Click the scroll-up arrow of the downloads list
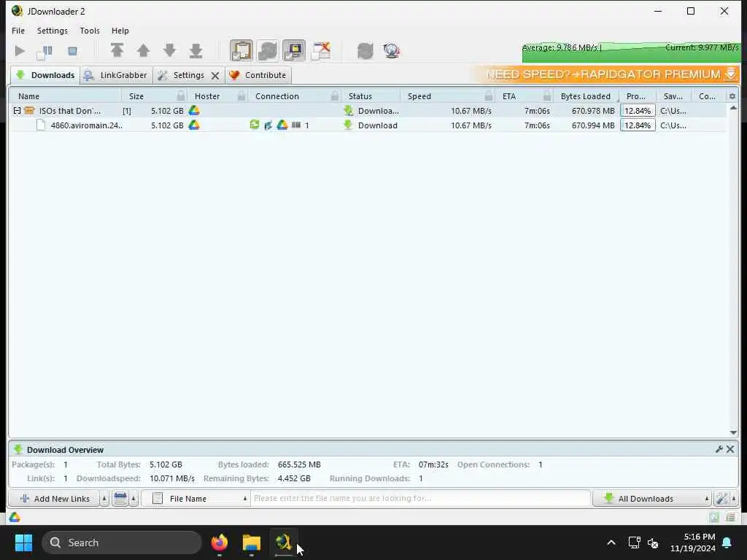This screenshot has width=747, height=560. [x=734, y=108]
